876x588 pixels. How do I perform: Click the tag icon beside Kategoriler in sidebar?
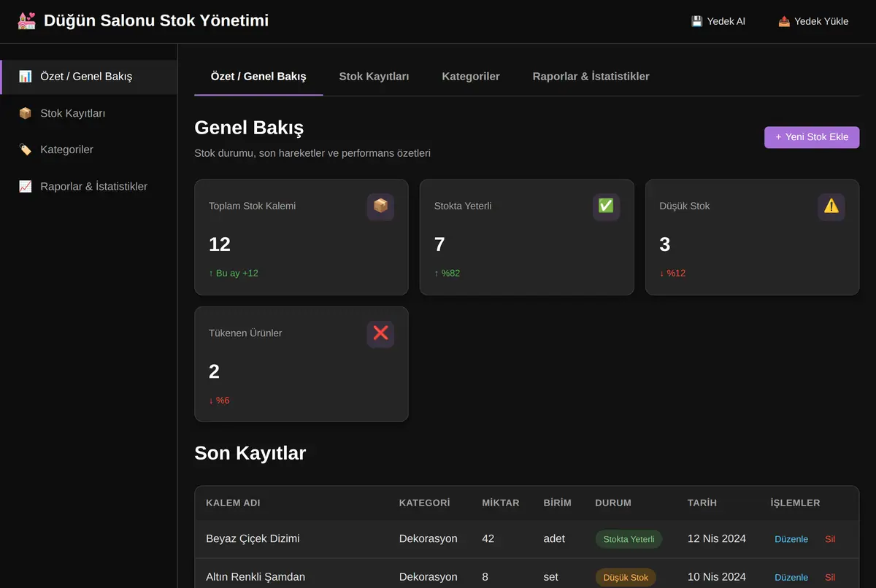pyautogui.click(x=26, y=150)
